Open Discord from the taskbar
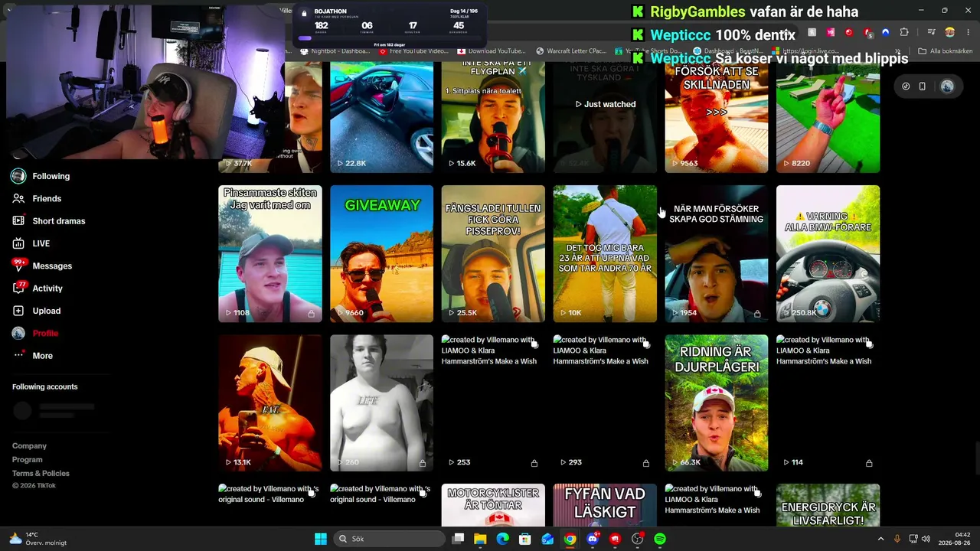The height and width of the screenshot is (551, 980). point(593,539)
